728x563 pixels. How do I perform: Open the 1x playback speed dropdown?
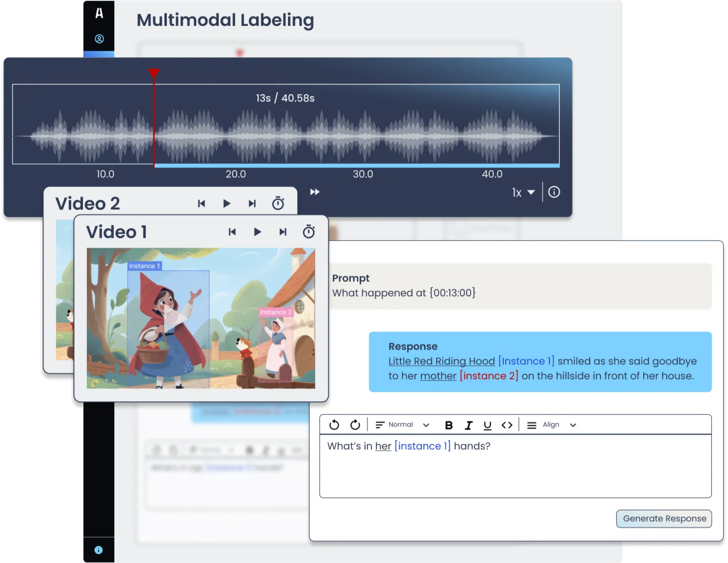523,192
